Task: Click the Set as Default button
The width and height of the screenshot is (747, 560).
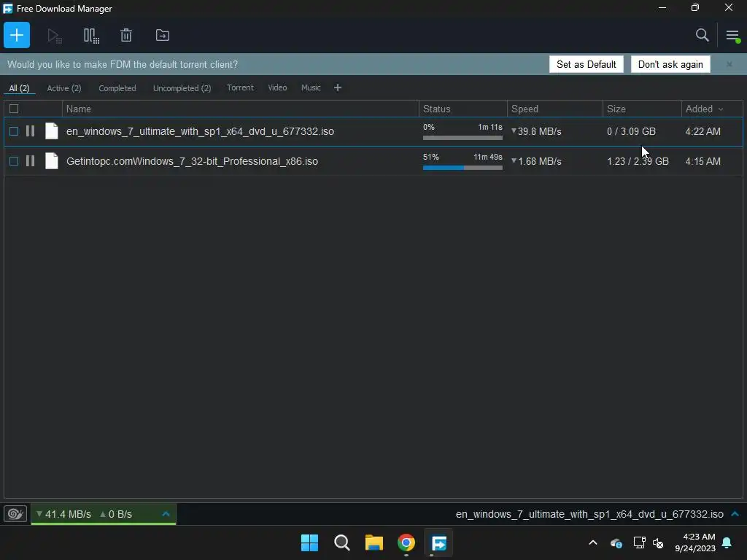Action: pos(586,64)
